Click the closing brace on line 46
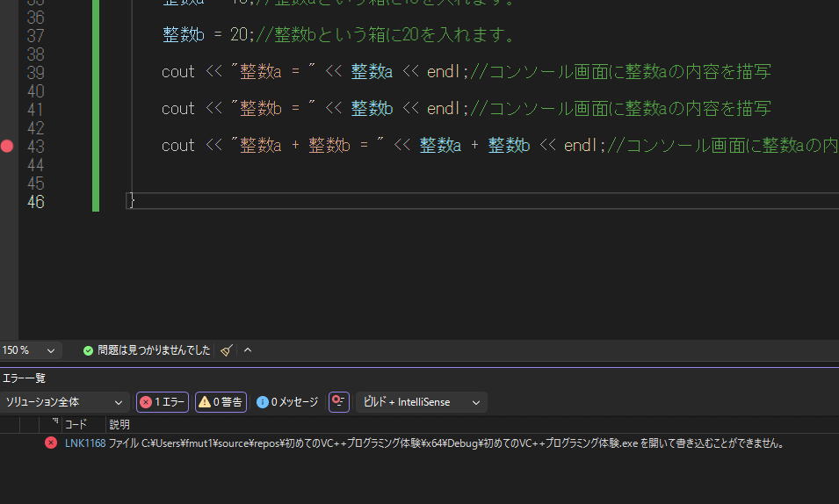This screenshot has height=504, width=839. point(132,202)
